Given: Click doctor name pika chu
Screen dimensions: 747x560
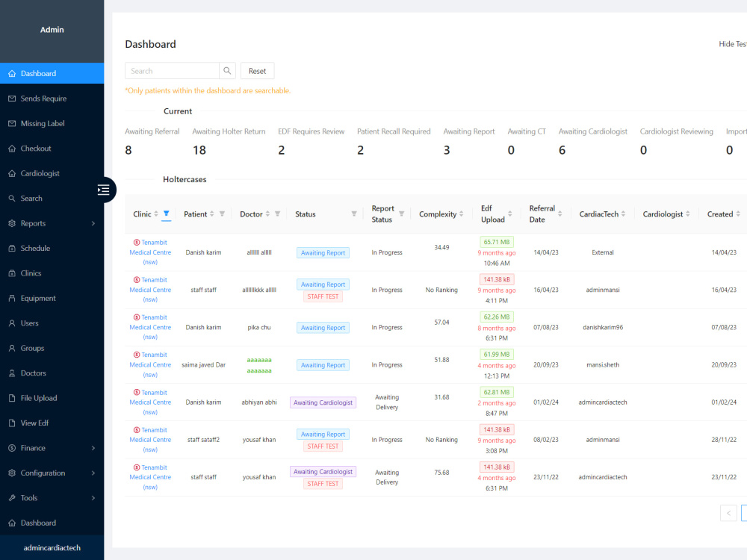Looking at the screenshot, I should pyautogui.click(x=259, y=327).
